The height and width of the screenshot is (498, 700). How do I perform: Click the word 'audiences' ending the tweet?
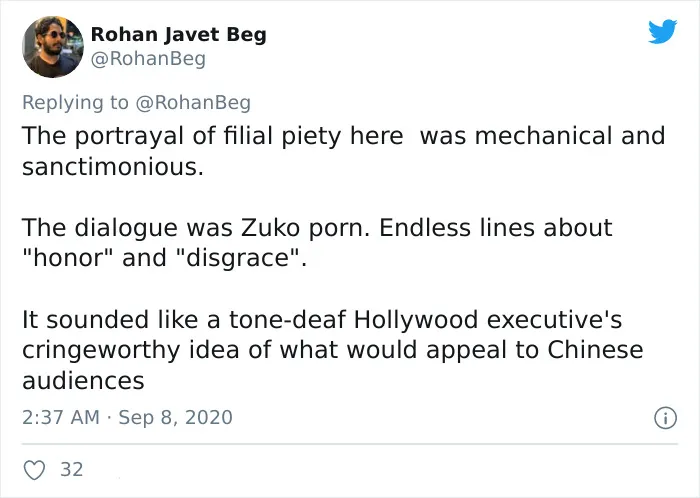point(83,381)
